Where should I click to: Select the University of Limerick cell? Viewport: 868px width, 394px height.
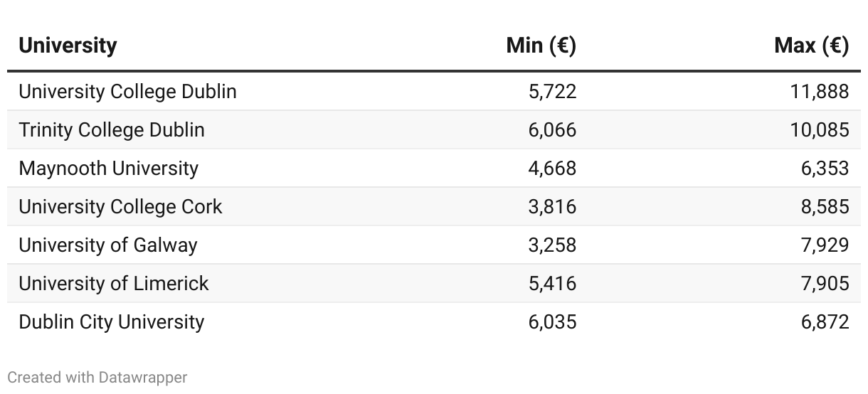pos(114,284)
